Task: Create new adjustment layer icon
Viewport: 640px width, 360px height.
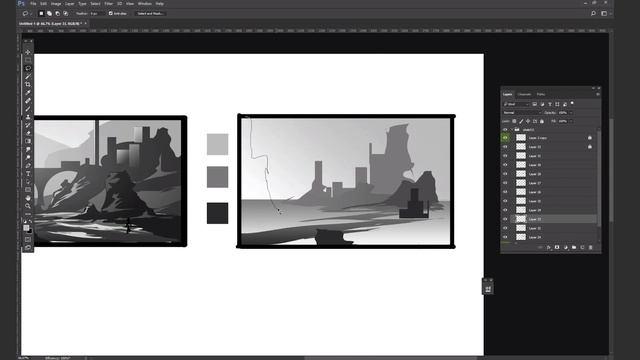Action: [565, 247]
